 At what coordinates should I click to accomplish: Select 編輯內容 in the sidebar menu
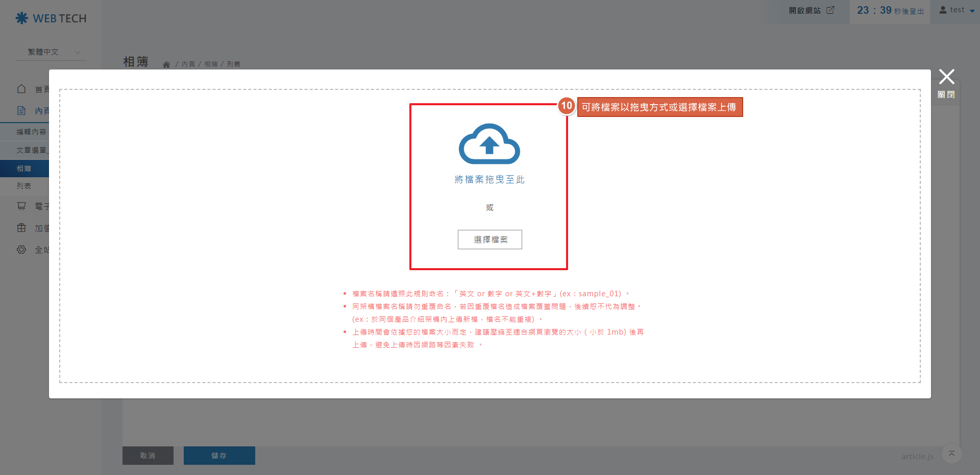coord(31,132)
